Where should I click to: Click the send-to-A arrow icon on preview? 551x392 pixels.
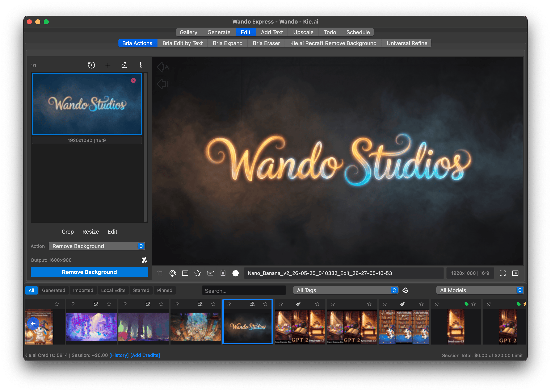click(163, 67)
